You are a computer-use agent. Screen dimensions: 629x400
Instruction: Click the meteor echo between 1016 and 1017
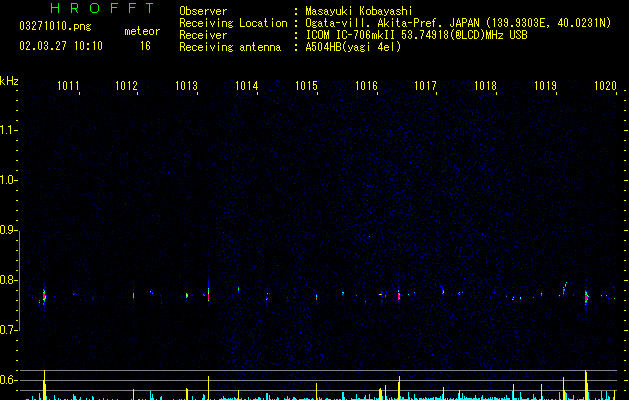tap(399, 296)
